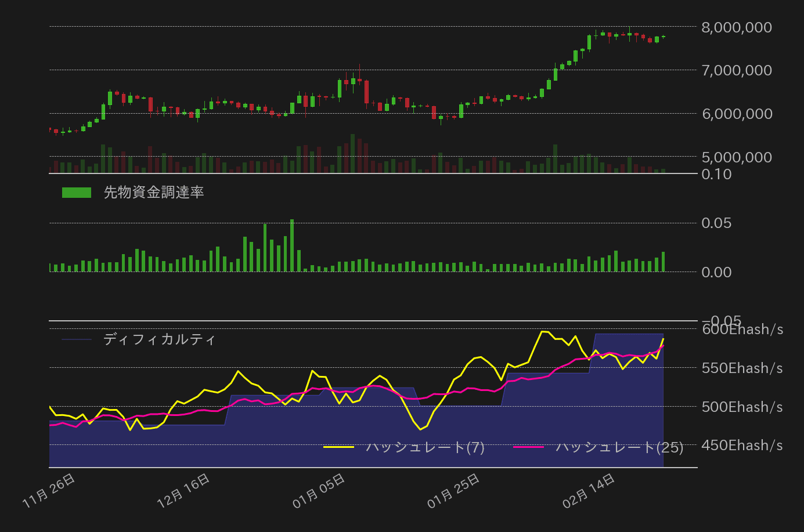Click the yellow ハッシュレート(7) legend line
Image resolution: width=804 pixels, height=532 pixels.
338,447
